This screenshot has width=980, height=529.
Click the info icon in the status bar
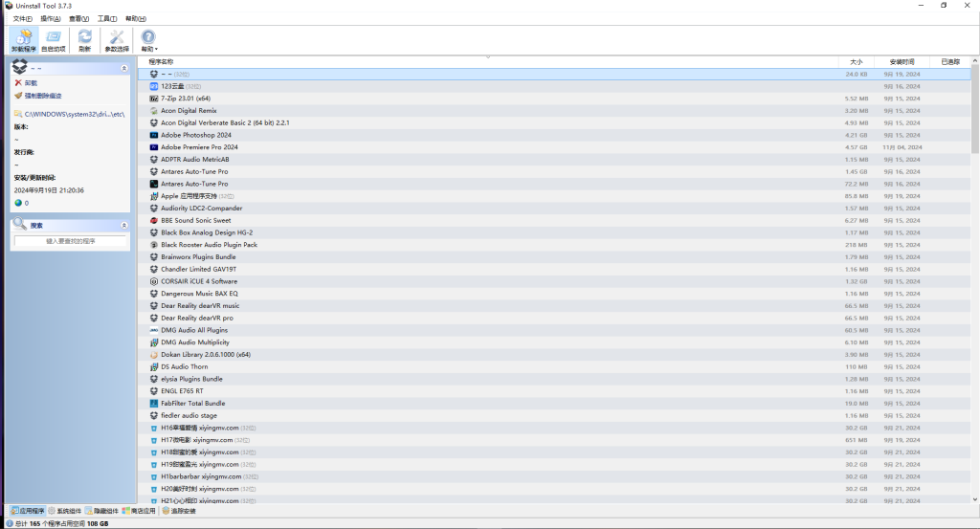[10, 523]
